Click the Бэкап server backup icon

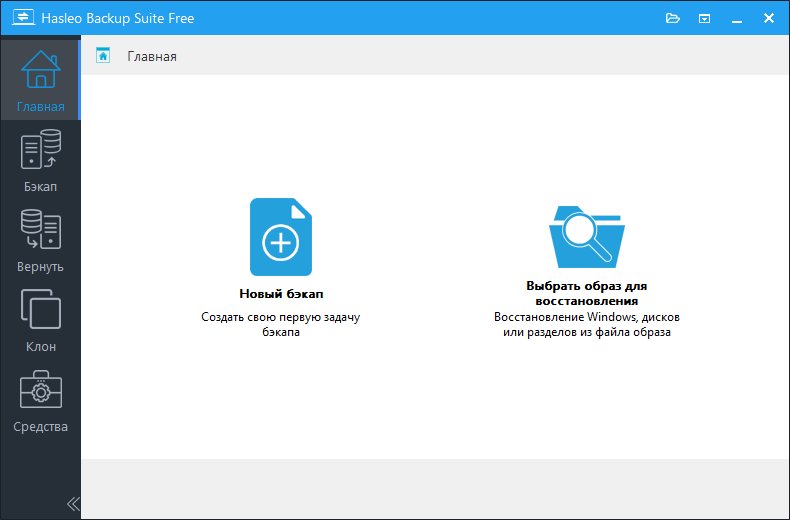pos(40,150)
